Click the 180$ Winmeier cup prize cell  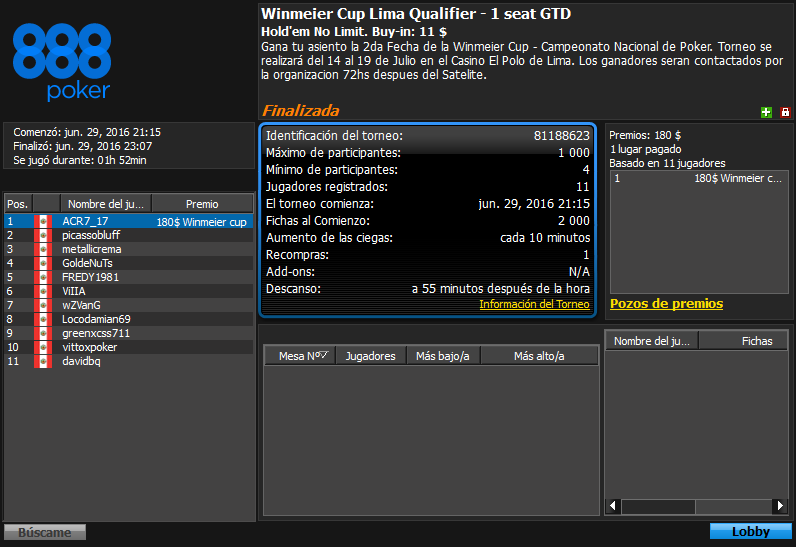click(x=202, y=222)
